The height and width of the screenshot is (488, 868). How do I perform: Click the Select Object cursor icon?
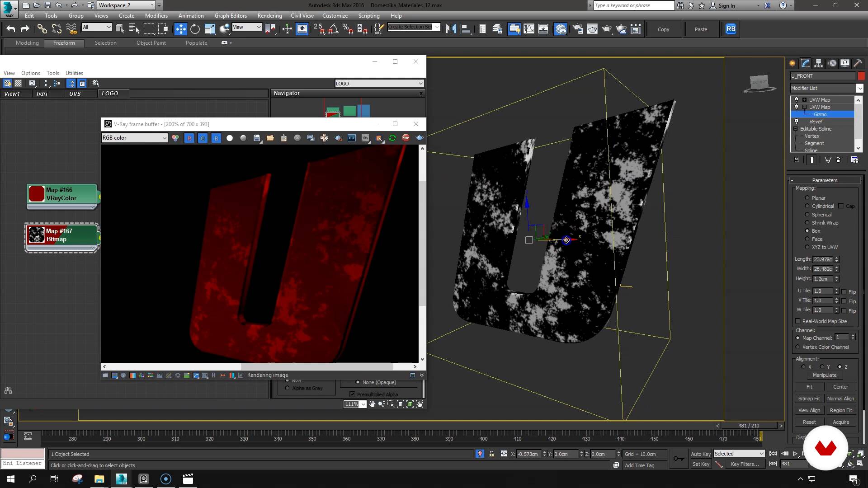point(120,29)
